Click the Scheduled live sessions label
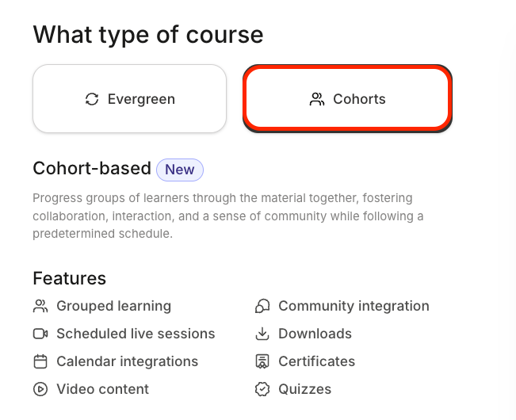This screenshot has height=420, width=516. click(136, 334)
